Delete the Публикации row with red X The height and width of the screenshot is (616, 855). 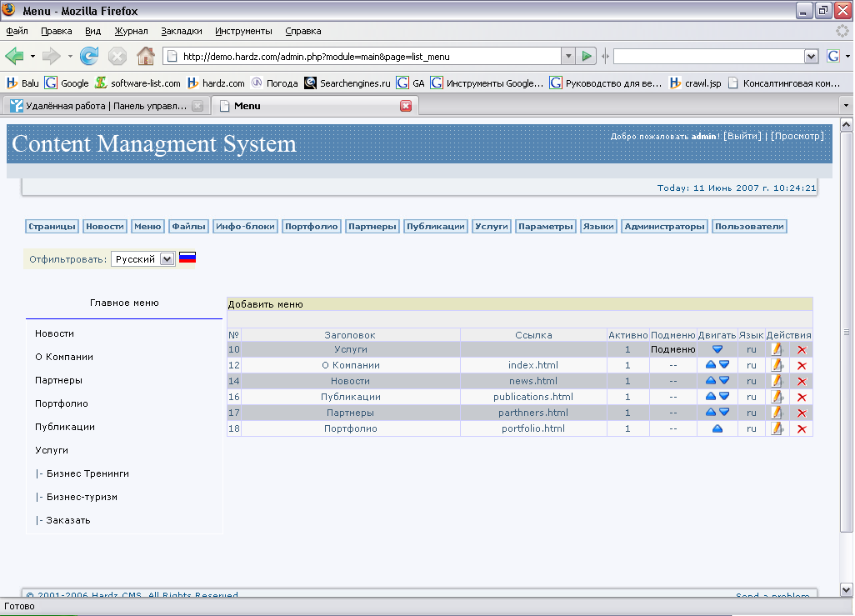[x=802, y=398]
